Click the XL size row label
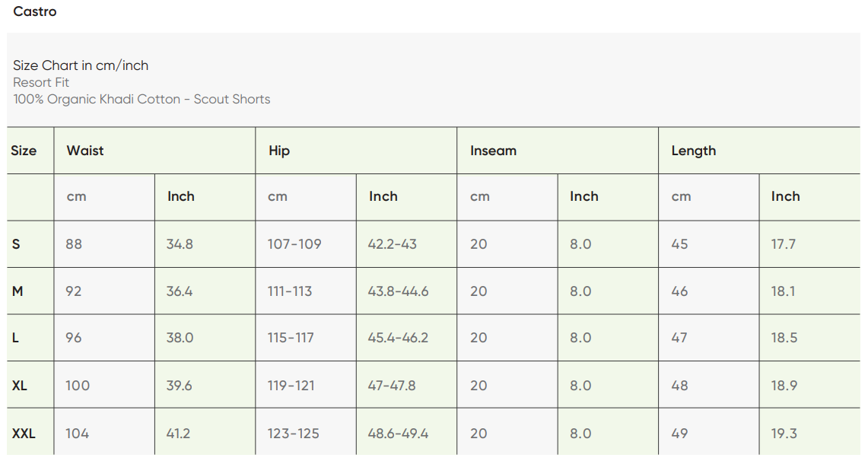 coord(20,386)
